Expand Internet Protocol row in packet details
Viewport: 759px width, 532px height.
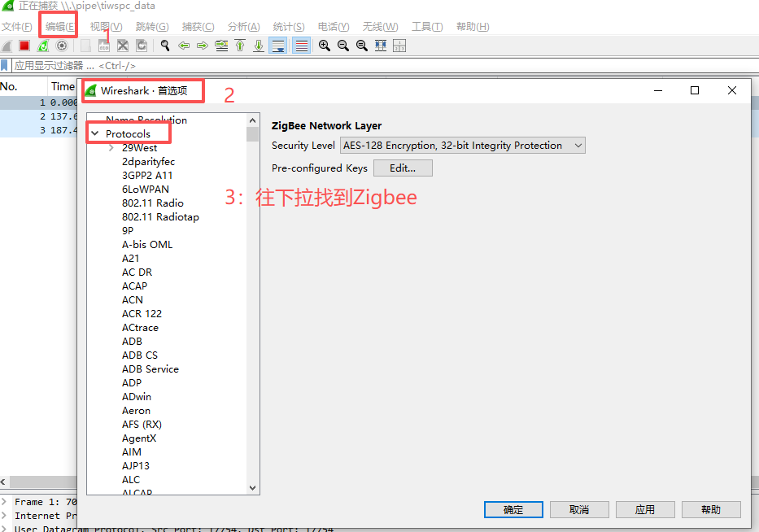point(4,516)
